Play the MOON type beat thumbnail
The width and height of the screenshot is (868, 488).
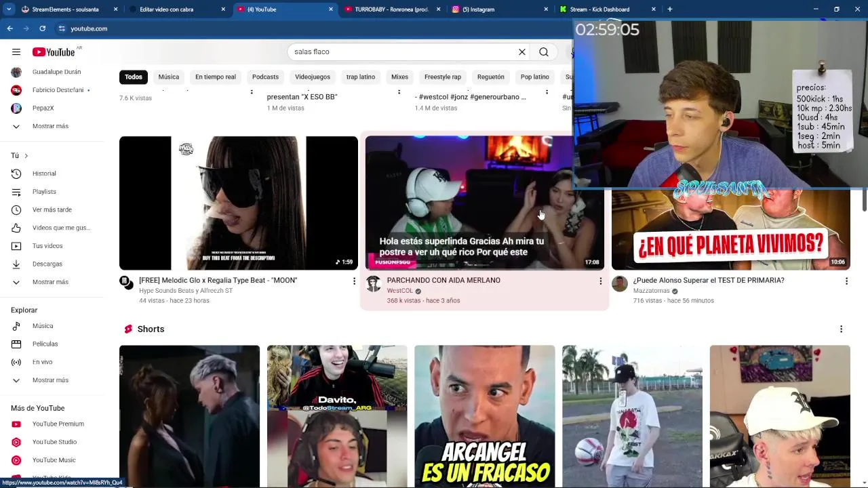coord(239,203)
